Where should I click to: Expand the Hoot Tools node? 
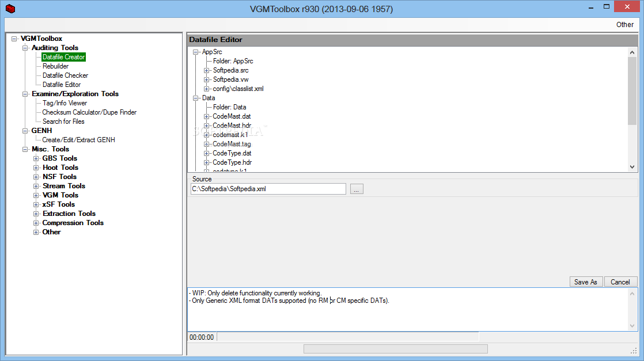click(36, 168)
